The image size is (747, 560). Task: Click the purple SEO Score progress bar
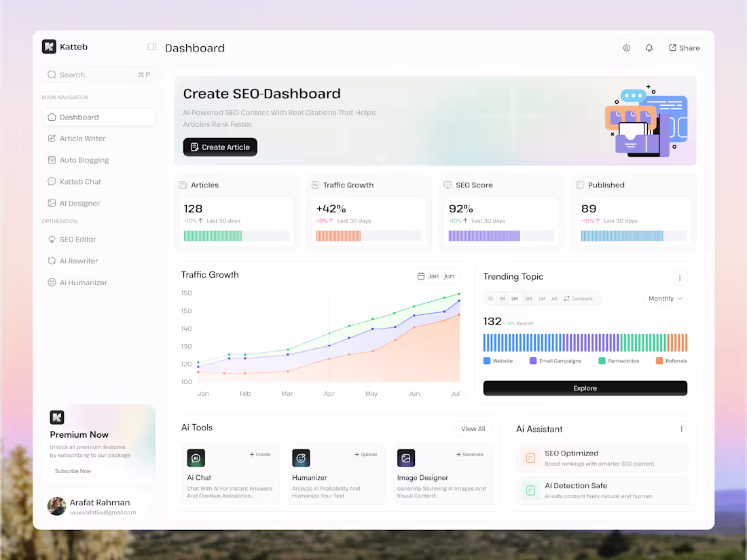484,236
